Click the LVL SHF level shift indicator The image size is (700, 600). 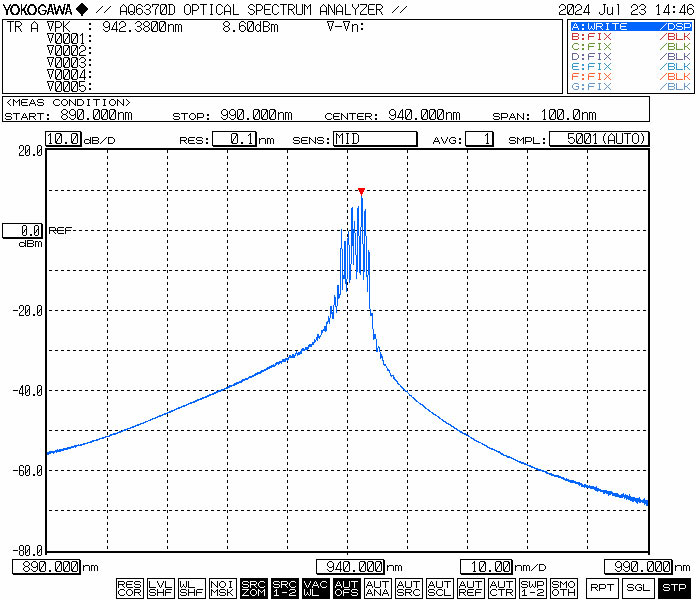tap(160, 588)
